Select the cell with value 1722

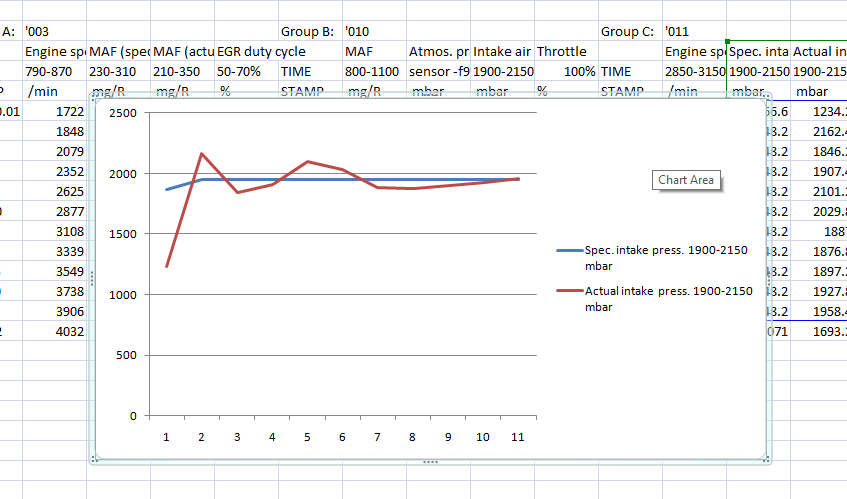tap(54, 111)
